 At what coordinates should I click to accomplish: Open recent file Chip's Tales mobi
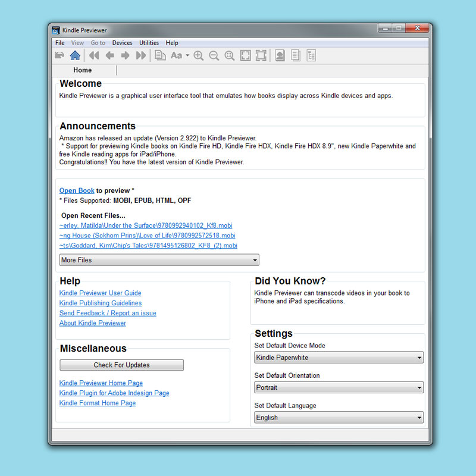point(148,246)
